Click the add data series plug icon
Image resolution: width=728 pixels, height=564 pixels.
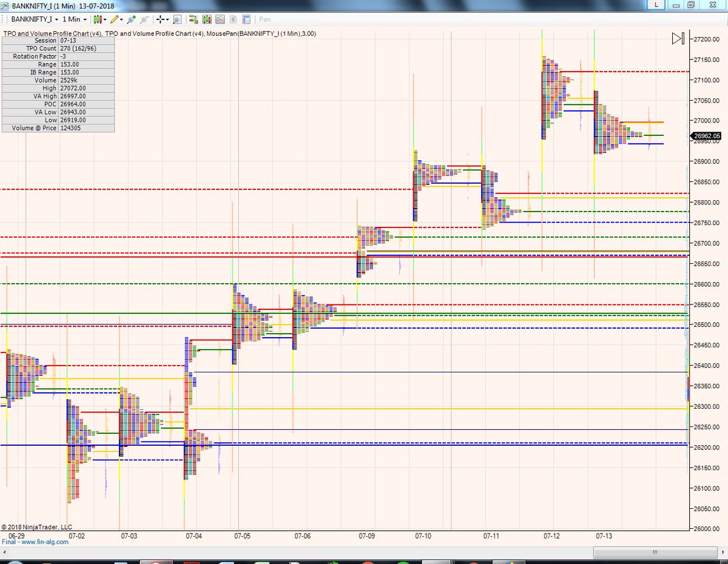(132, 19)
